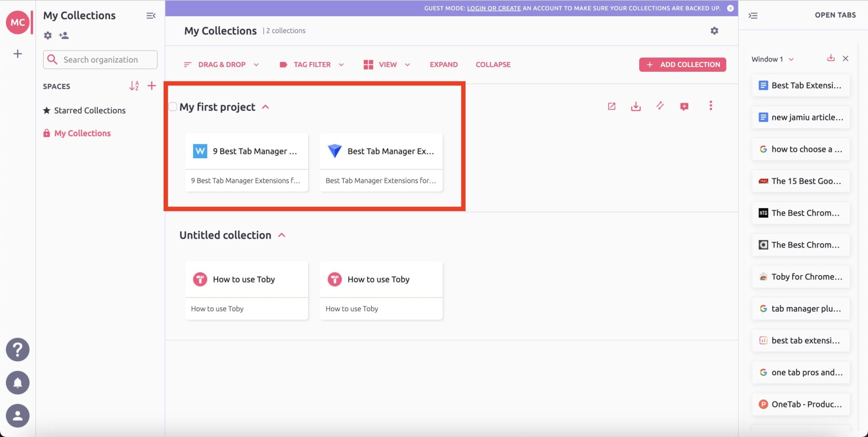
Task: Click the magic wand icon for My first project
Action: pos(660,106)
